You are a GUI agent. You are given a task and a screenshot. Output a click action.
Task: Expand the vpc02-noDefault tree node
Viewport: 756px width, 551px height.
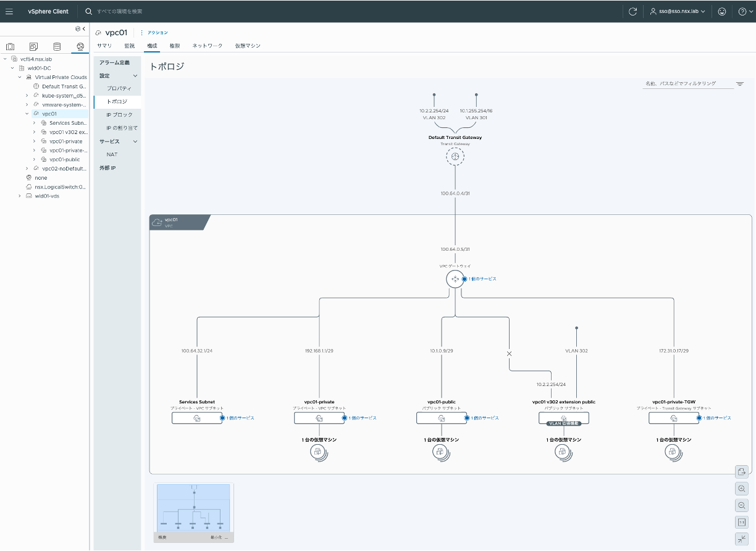pos(27,169)
